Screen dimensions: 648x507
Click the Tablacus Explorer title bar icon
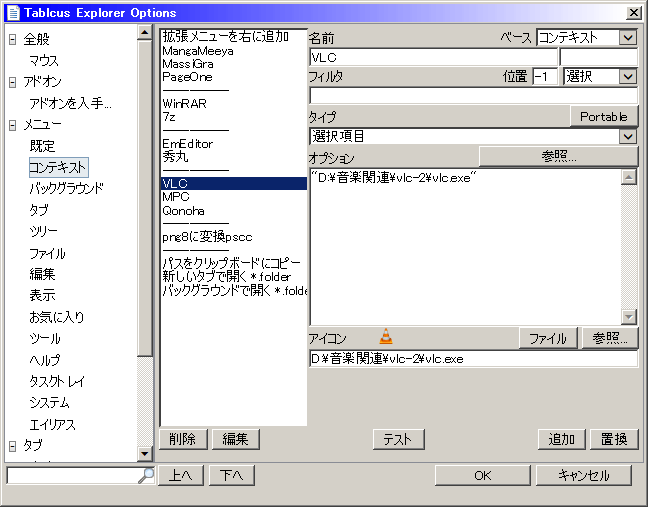click(13, 12)
